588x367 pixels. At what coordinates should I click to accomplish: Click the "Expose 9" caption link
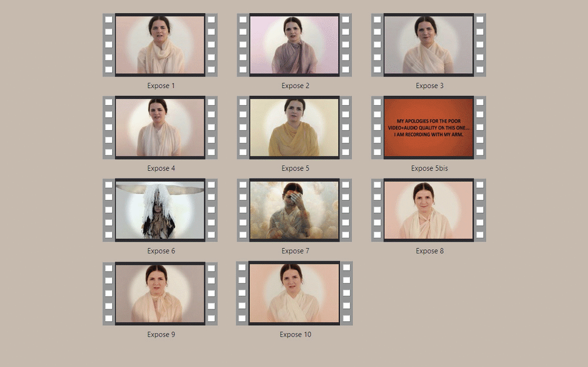pos(161,334)
